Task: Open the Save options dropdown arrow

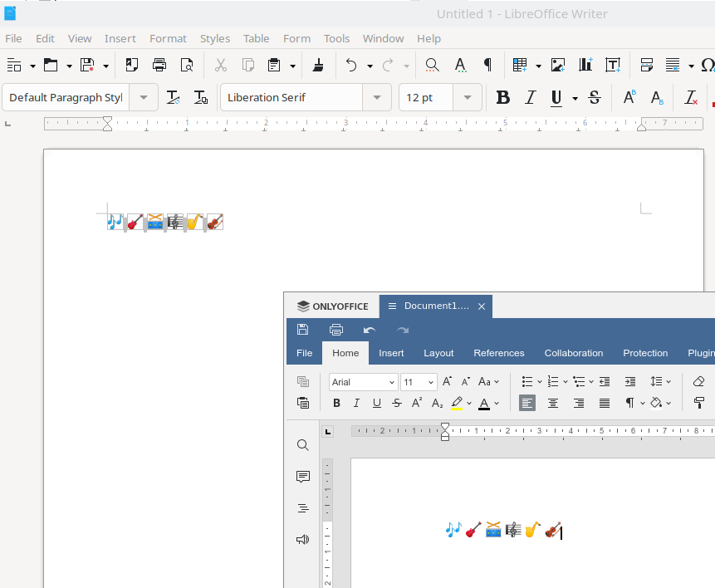Action: coord(105,66)
